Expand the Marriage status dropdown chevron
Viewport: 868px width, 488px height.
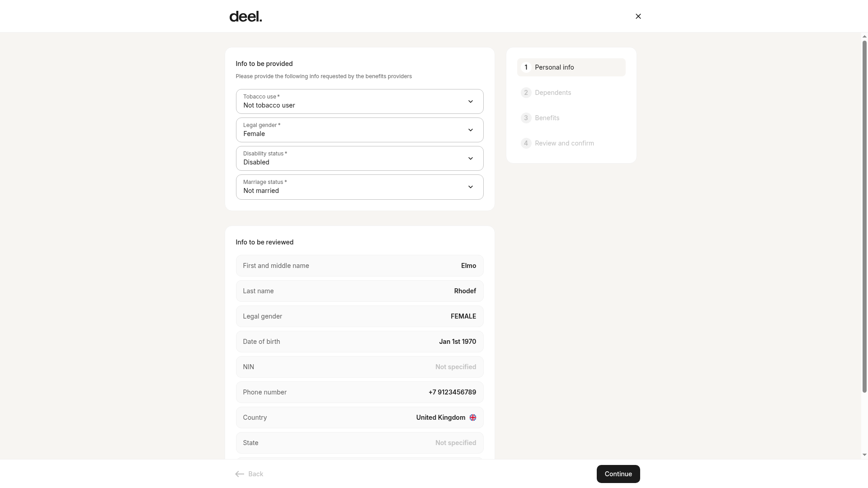click(471, 187)
